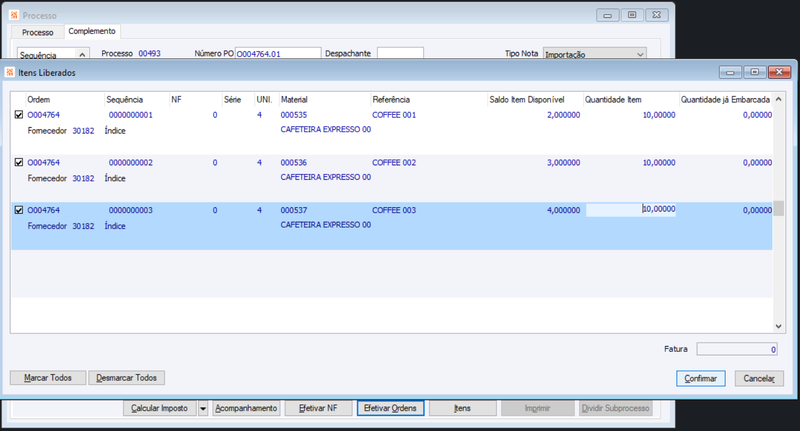Click Quantidade Item value for COFFEE 001
The image size is (800, 431).
pos(659,115)
